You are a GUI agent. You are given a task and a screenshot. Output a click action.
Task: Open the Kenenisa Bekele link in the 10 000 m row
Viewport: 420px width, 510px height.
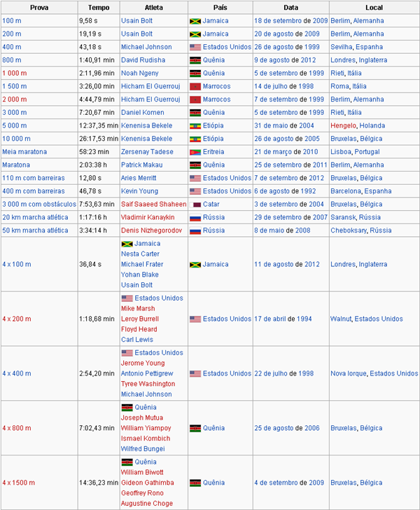pos(146,139)
